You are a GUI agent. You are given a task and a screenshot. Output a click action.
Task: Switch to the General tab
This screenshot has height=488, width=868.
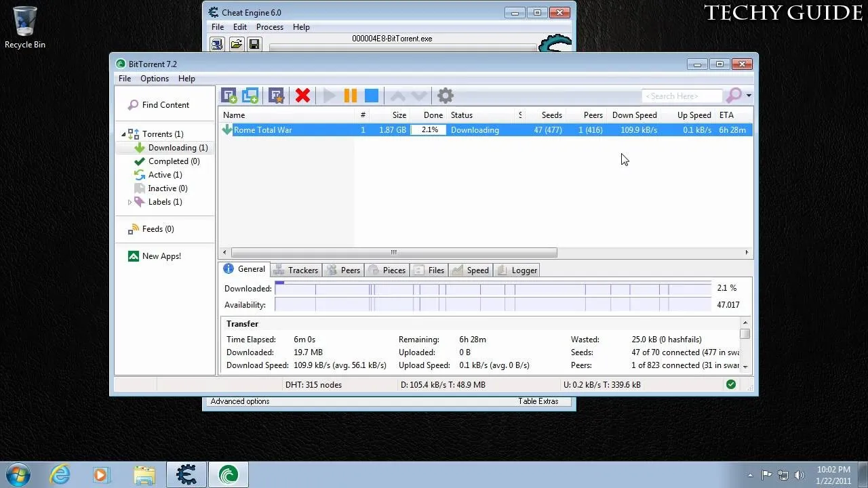[245, 269]
